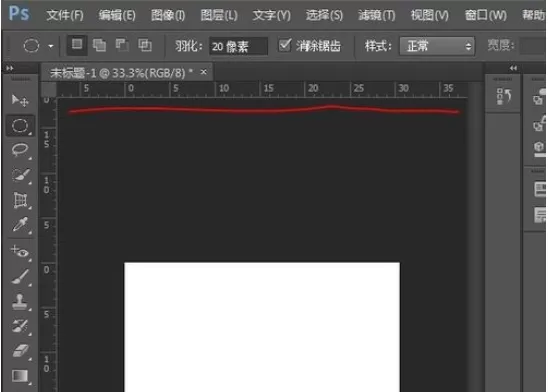Select the Lasso tool

click(20, 150)
